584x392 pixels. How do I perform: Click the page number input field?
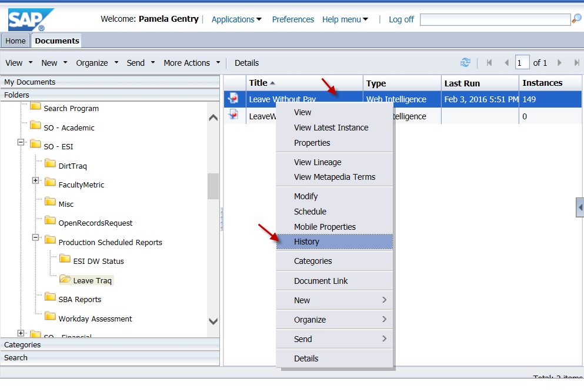click(x=522, y=62)
